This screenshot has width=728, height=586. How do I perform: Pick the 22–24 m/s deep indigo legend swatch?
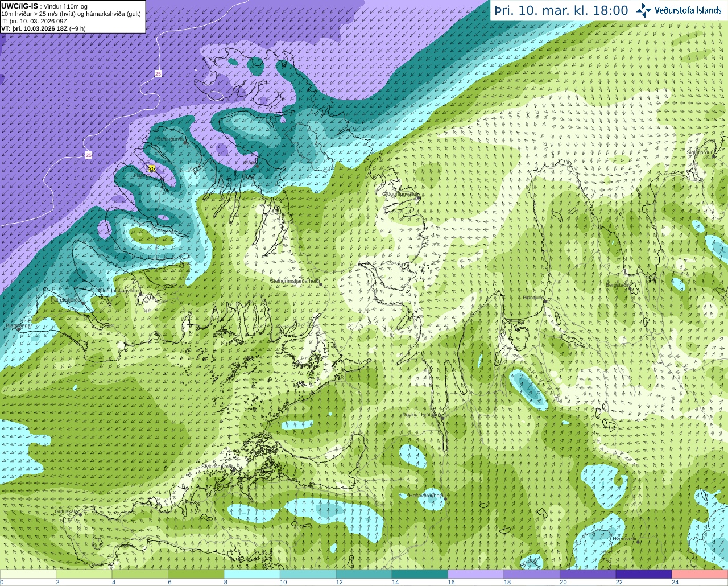click(644, 574)
